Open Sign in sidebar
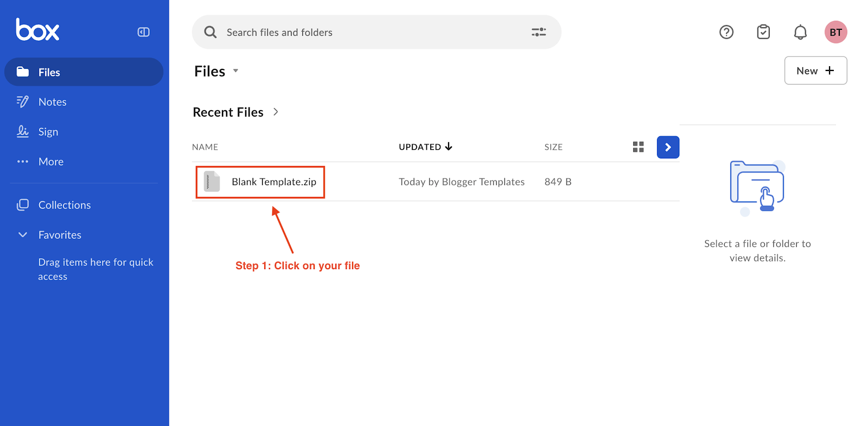The width and height of the screenshot is (868, 426). [48, 131]
